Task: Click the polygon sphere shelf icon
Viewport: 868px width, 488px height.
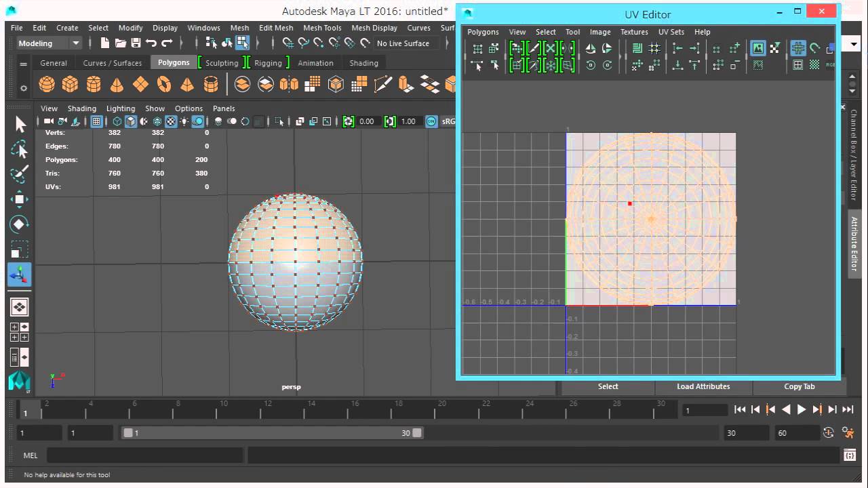Action: pos(47,84)
